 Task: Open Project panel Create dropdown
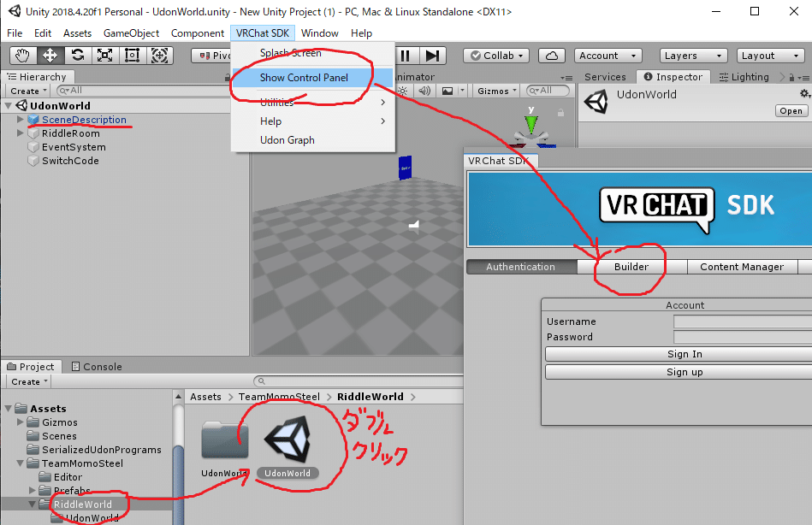tap(29, 381)
